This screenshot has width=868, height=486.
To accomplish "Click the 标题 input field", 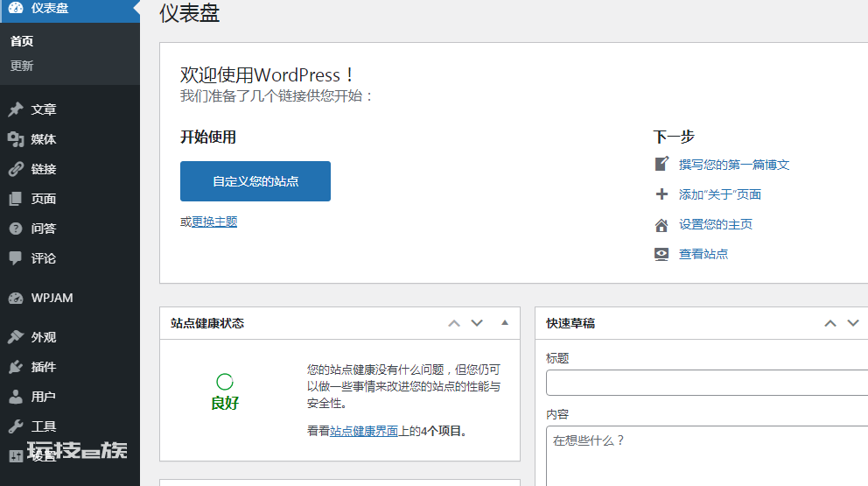I will pos(707,383).
